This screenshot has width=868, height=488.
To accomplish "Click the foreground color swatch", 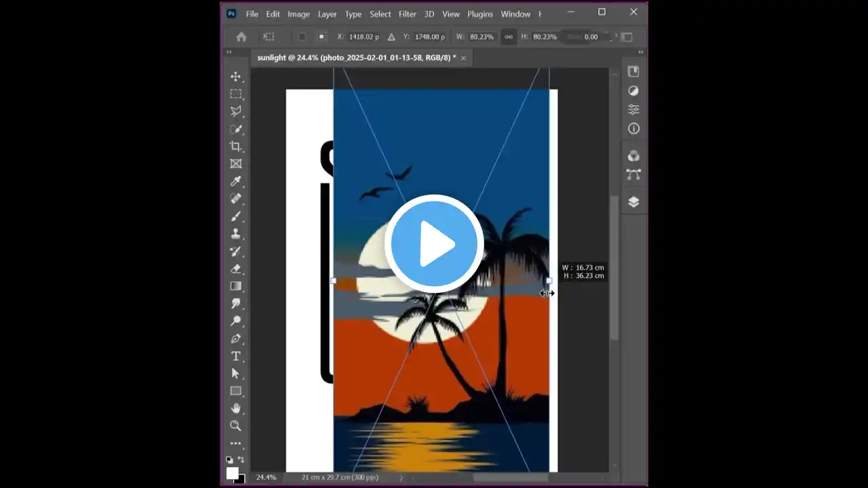I will [232, 472].
